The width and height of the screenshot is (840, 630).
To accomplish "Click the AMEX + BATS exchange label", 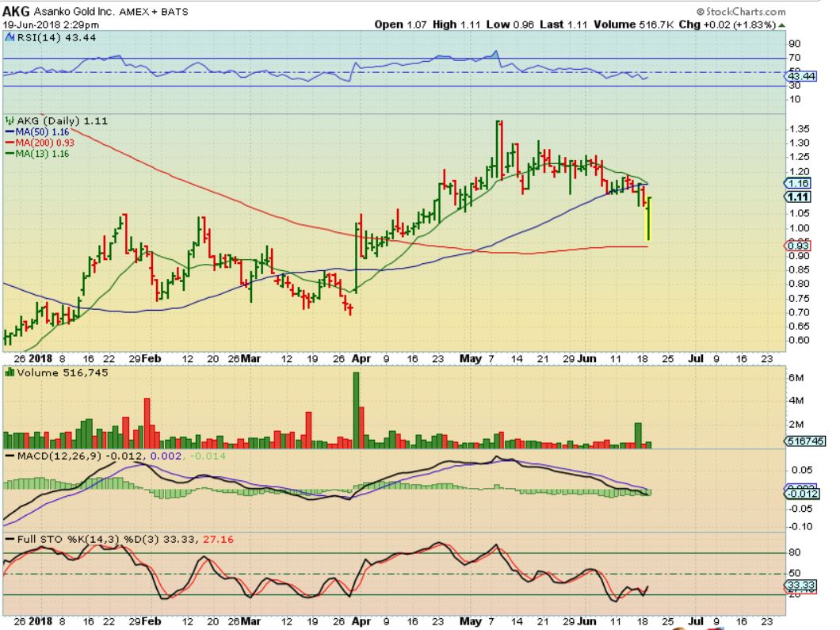I will [x=154, y=11].
